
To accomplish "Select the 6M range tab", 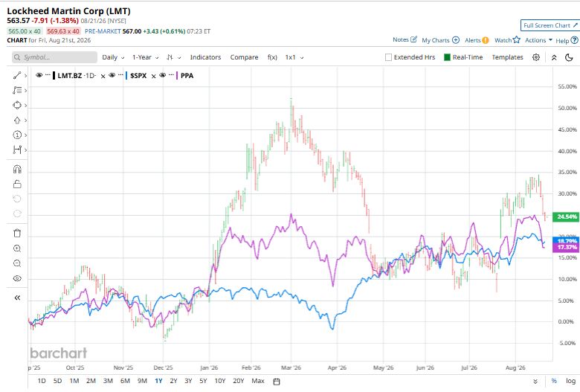I will pyautogui.click(x=125, y=381).
